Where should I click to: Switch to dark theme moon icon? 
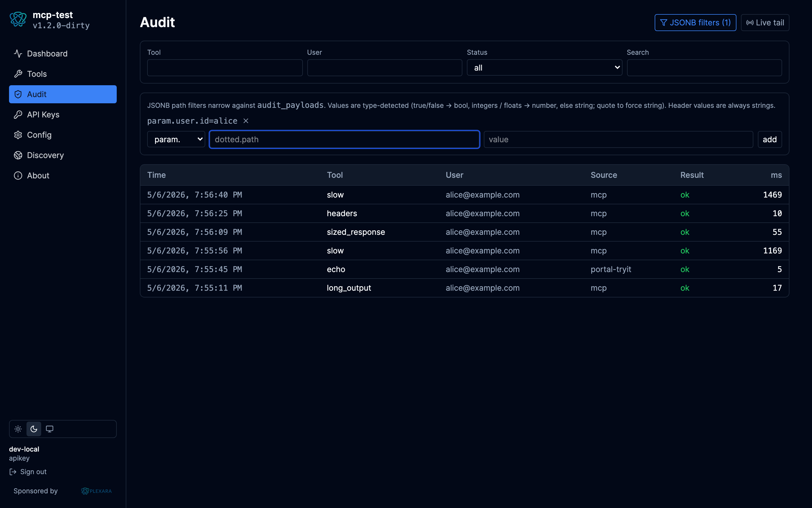click(34, 429)
